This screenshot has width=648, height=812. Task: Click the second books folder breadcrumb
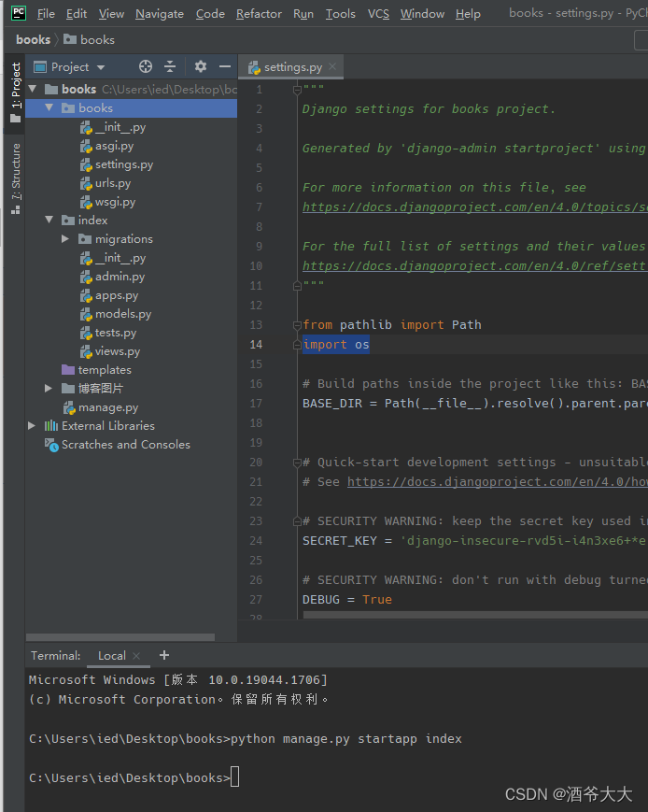[x=89, y=40]
